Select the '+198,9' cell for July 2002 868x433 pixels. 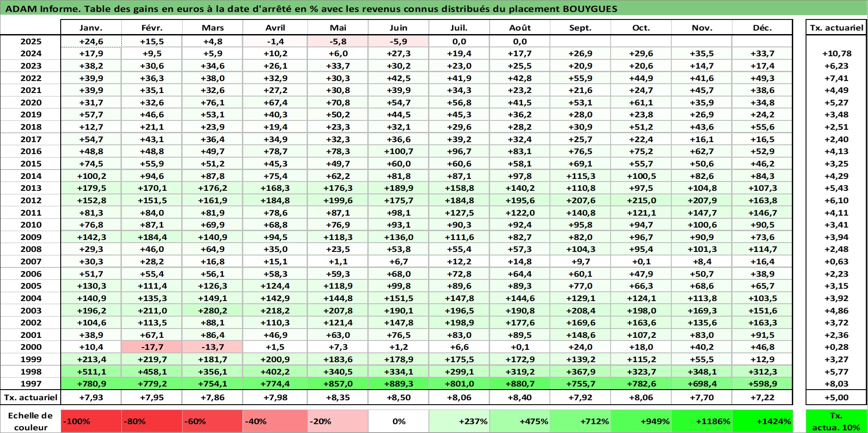(x=459, y=323)
